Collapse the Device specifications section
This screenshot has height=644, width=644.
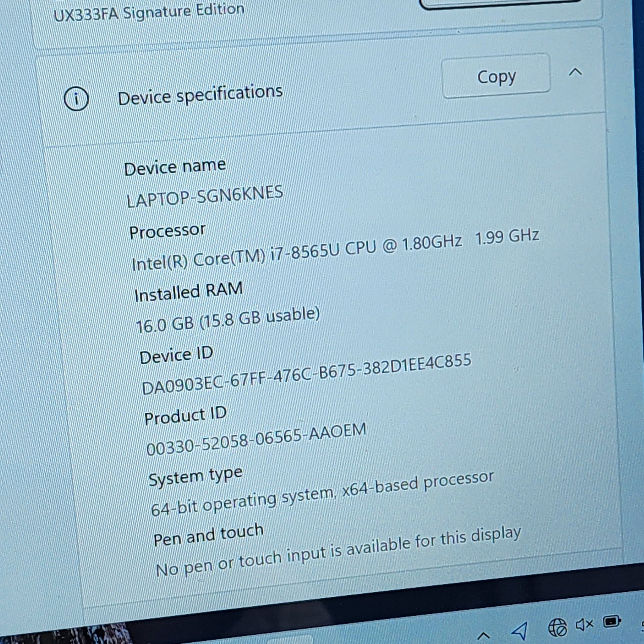(x=575, y=72)
